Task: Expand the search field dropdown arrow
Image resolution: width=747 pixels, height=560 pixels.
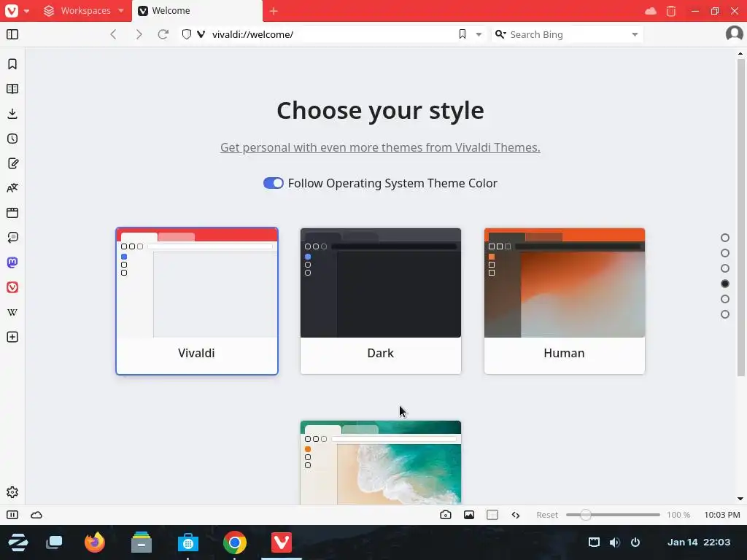Action: [635, 34]
